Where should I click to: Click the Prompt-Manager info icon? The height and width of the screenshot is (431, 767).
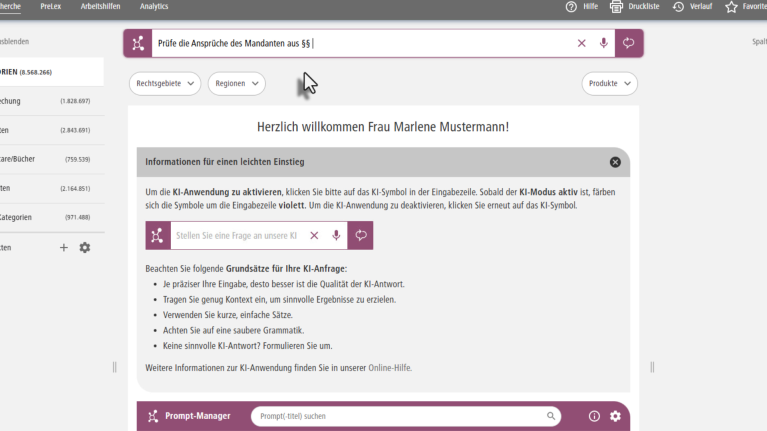[x=594, y=416]
